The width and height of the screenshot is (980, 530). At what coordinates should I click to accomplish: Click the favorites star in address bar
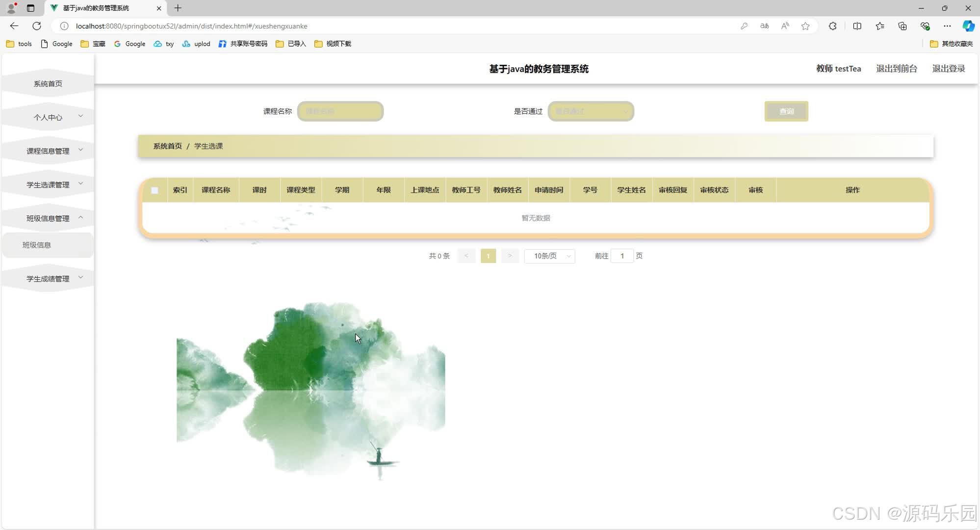805,26
